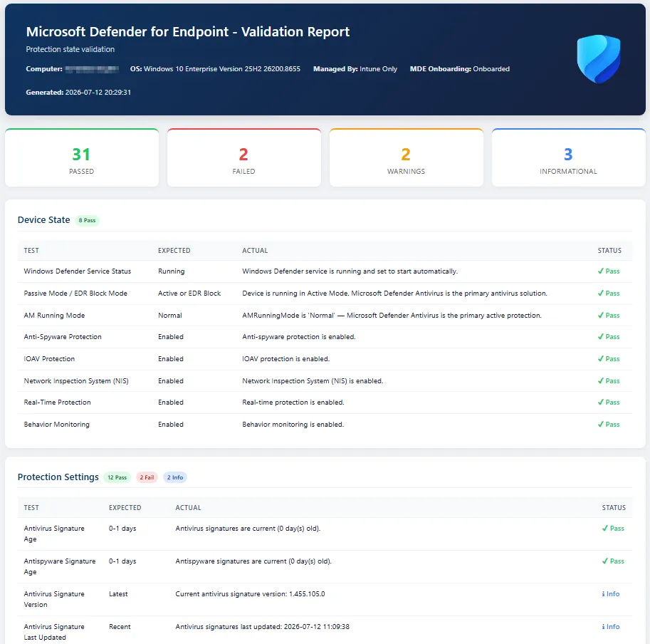Viewport: 650px width, 644px height.
Task: Click the '8 Pass' badge in Device State
Action: point(87,220)
